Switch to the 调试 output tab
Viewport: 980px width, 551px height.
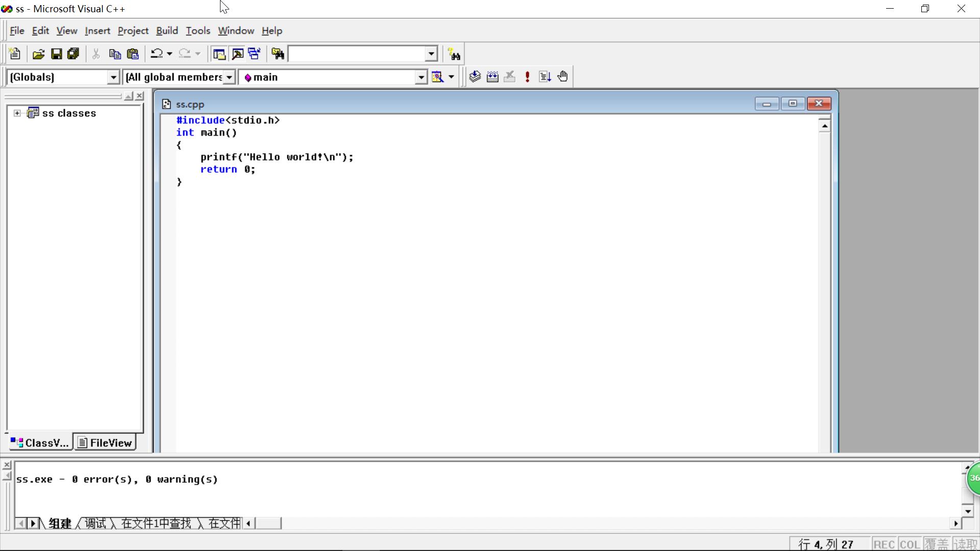click(x=95, y=523)
